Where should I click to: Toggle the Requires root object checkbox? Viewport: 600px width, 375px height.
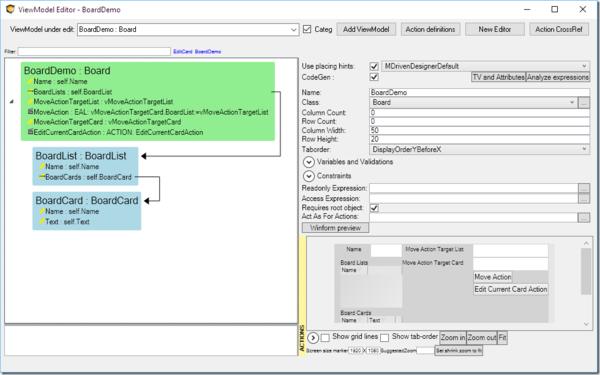374,208
